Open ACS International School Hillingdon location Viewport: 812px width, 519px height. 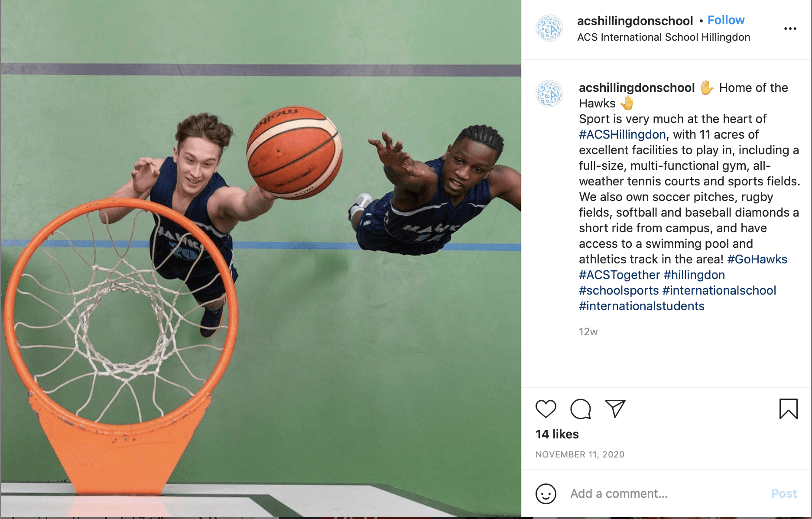click(663, 37)
